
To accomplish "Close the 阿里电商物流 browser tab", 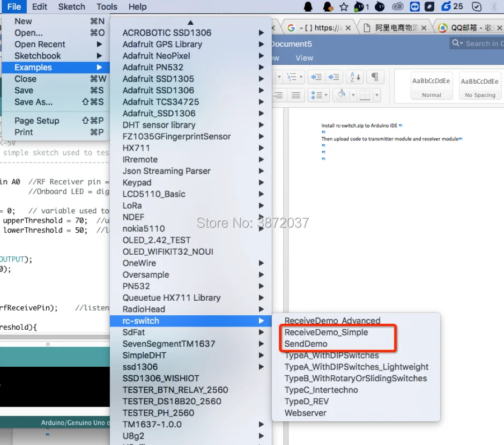I will coord(424,28).
